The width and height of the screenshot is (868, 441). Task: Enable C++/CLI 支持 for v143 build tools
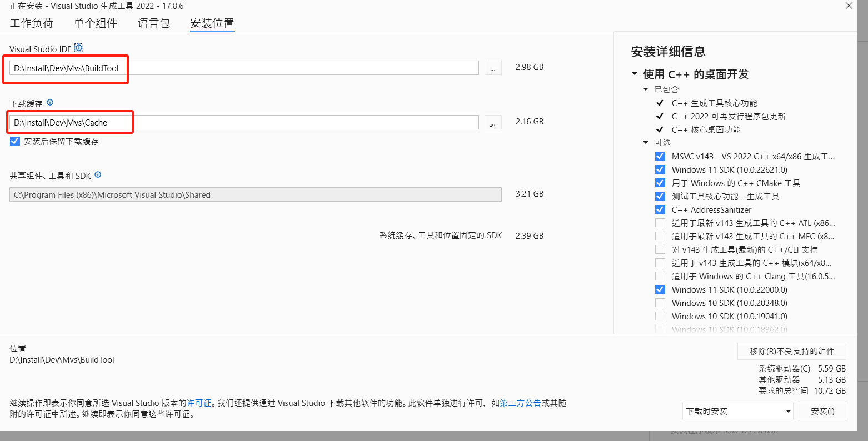(x=660, y=250)
